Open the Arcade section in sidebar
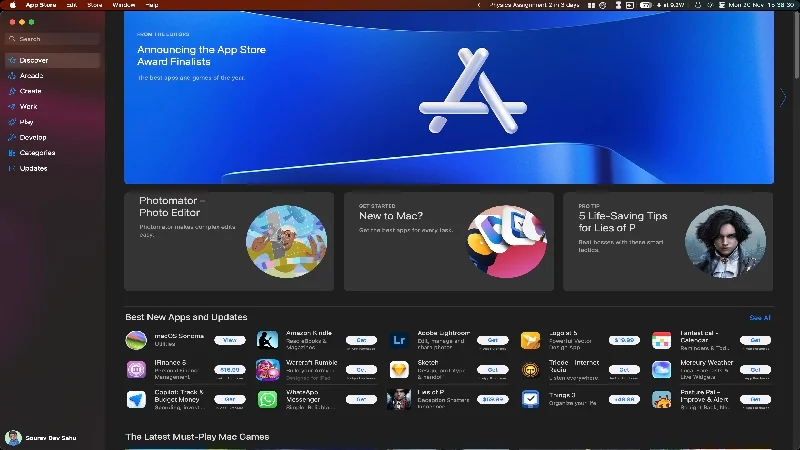 point(53,76)
